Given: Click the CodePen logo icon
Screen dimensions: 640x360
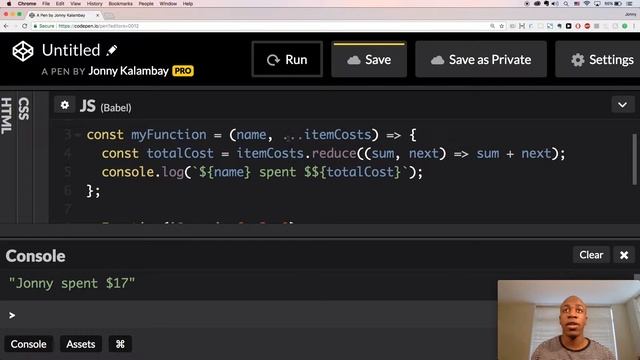Looking at the screenshot, I should tap(23, 51).
